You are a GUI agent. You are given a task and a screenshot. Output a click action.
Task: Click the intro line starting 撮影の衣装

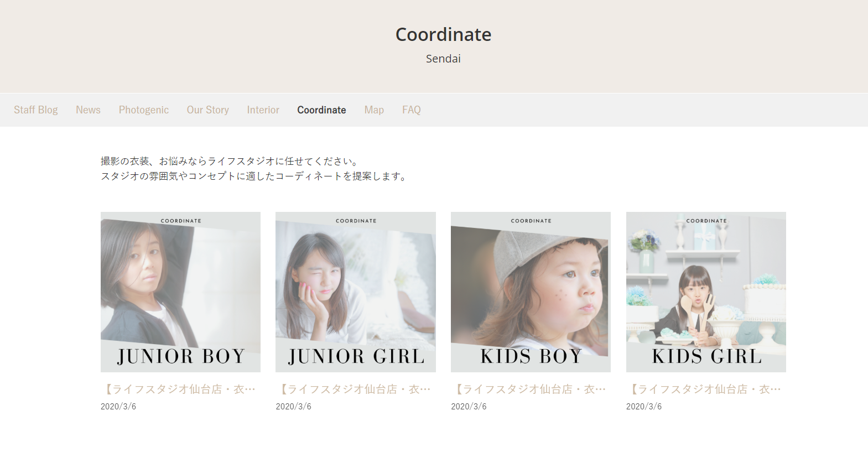[x=231, y=161]
